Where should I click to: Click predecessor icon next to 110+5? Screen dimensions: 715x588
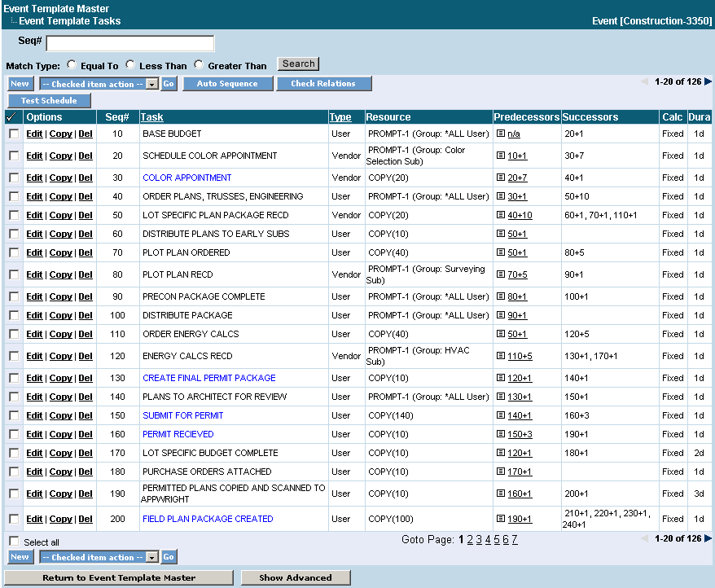501,357
